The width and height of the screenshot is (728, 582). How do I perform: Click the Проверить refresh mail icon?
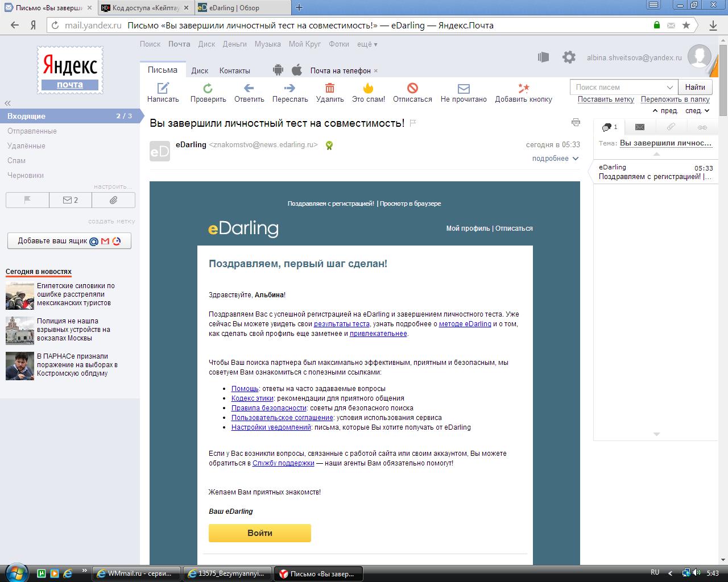(x=208, y=88)
